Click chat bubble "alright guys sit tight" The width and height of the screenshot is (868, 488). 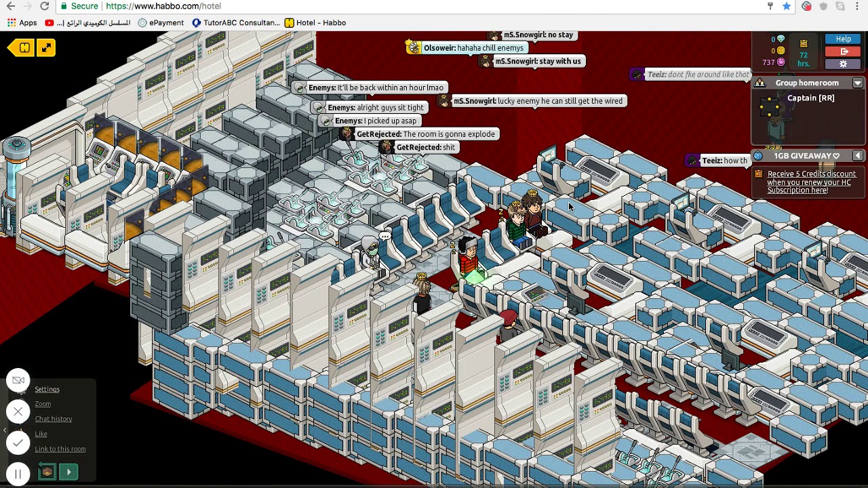(368, 108)
